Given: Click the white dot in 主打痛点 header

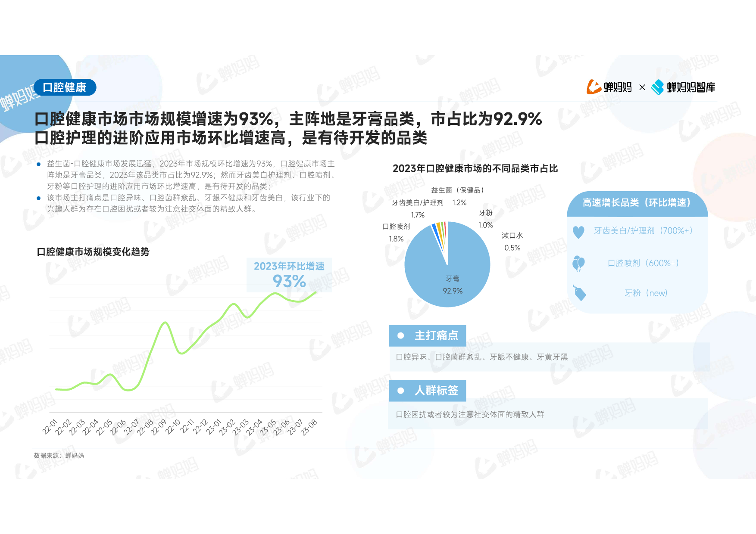Looking at the screenshot, I should coord(400,335).
